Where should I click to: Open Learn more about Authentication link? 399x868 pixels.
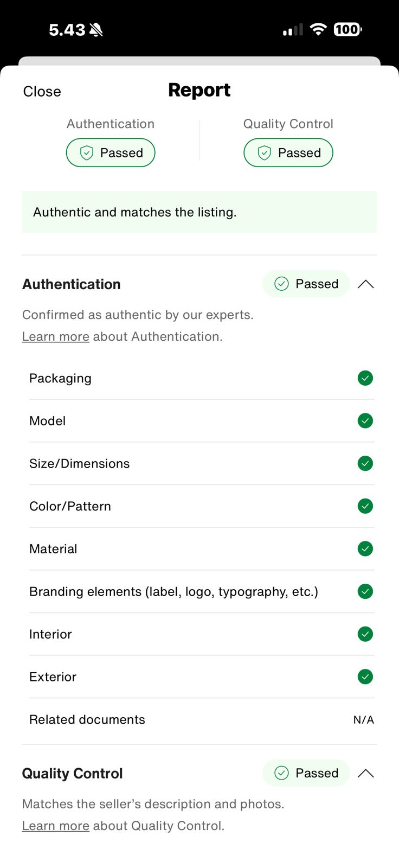click(55, 337)
